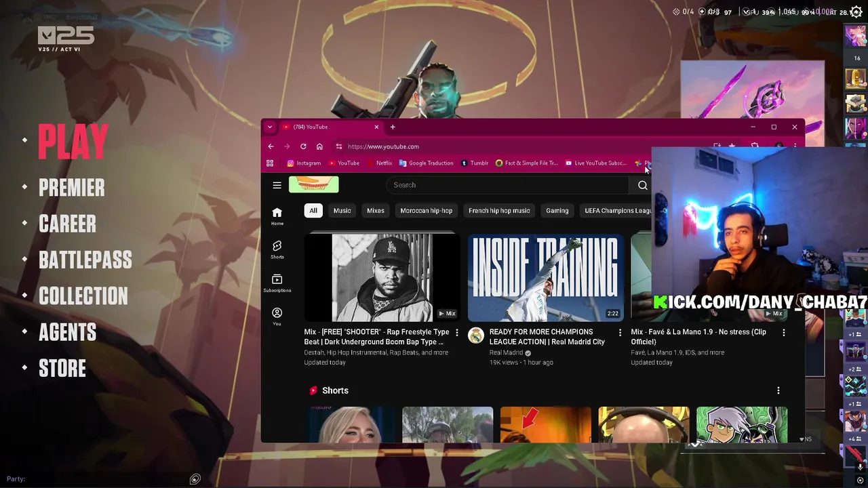Viewport: 868px width, 488px height.
Task: Open the INSIDE TRAINING video thumbnail
Action: tap(546, 277)
